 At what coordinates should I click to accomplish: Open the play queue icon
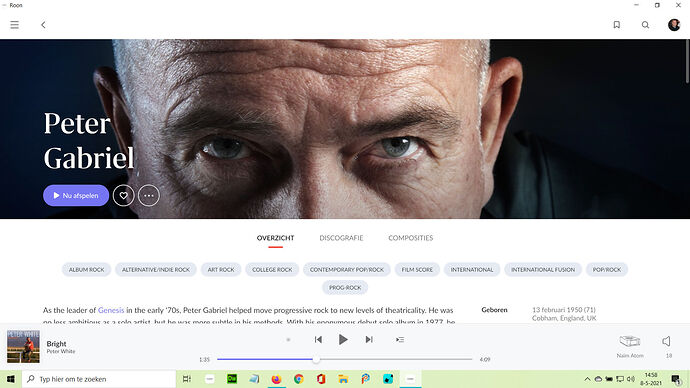400,340
